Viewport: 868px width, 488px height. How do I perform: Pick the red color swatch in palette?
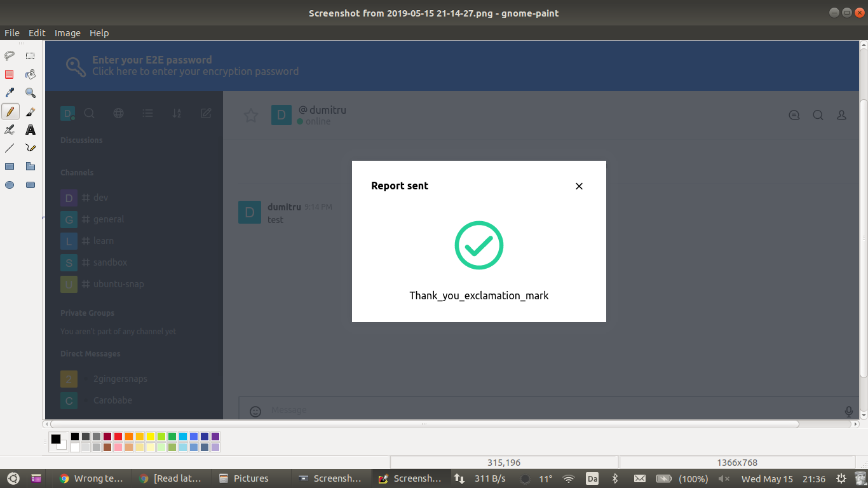coord(118,437)
